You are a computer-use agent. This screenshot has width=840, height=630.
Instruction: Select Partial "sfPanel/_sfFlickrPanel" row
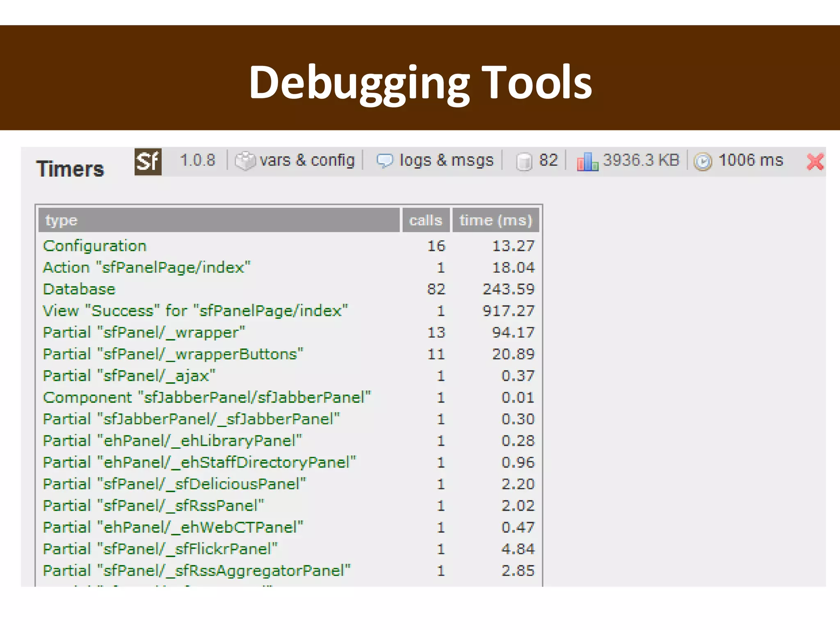click(289, 549)
